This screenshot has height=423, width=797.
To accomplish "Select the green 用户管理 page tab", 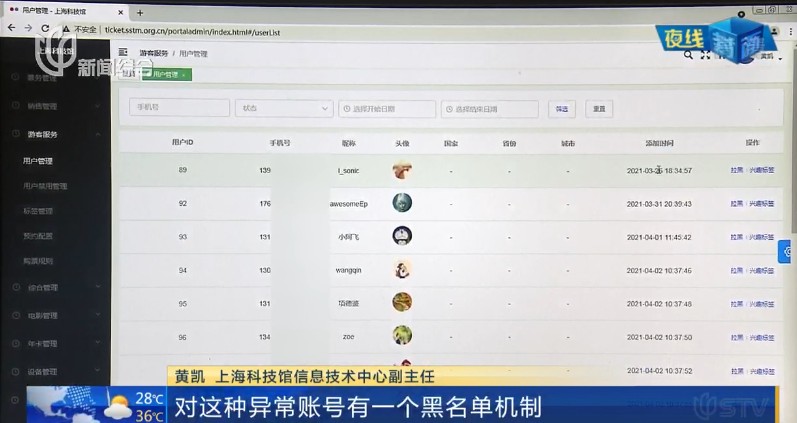I will (x=165, y=75).
